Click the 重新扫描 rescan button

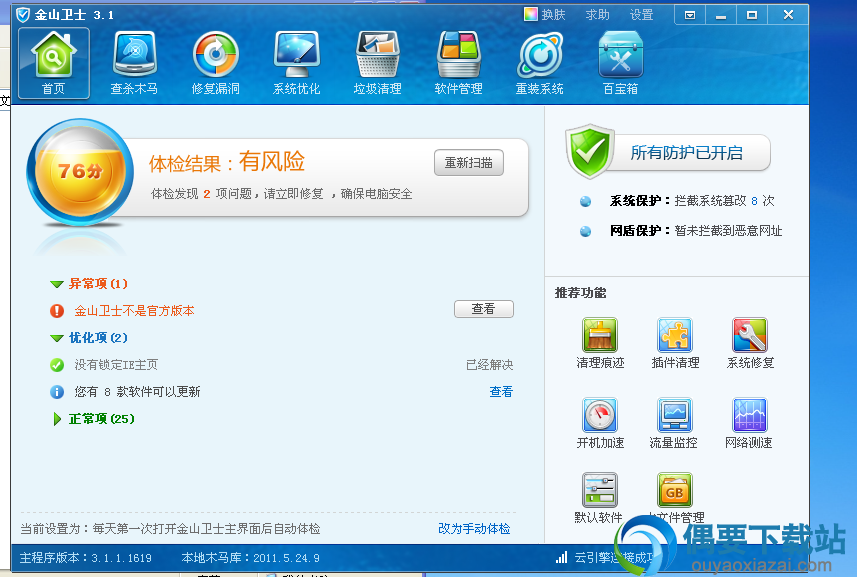(468, 163)
